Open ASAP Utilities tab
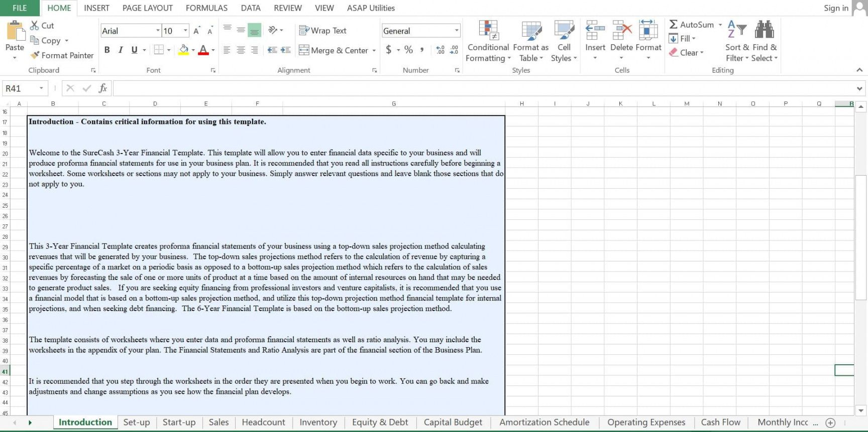 (371, 8)
